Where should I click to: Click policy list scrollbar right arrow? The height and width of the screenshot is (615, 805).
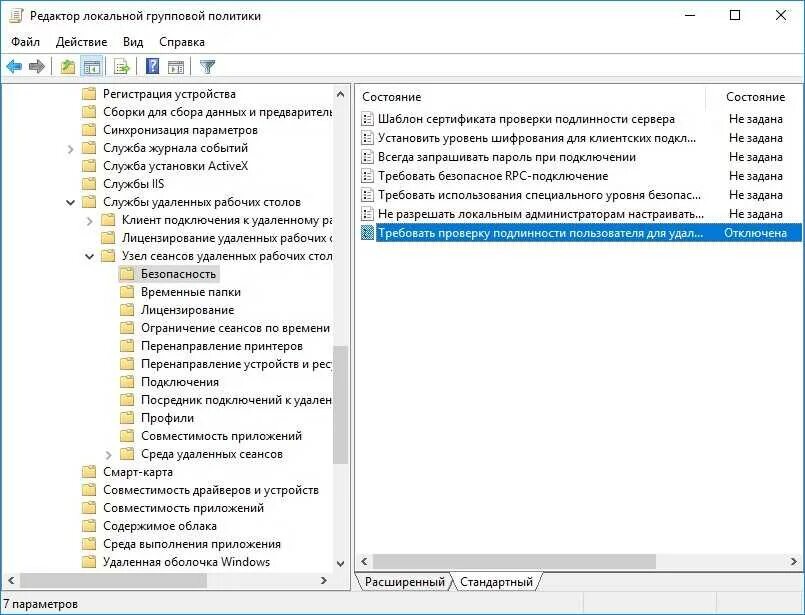794,561
